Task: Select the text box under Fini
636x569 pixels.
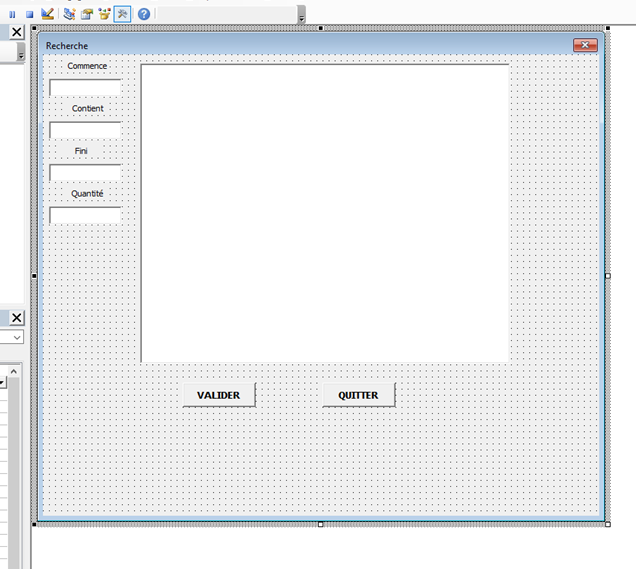Action: tap(85, 172)
